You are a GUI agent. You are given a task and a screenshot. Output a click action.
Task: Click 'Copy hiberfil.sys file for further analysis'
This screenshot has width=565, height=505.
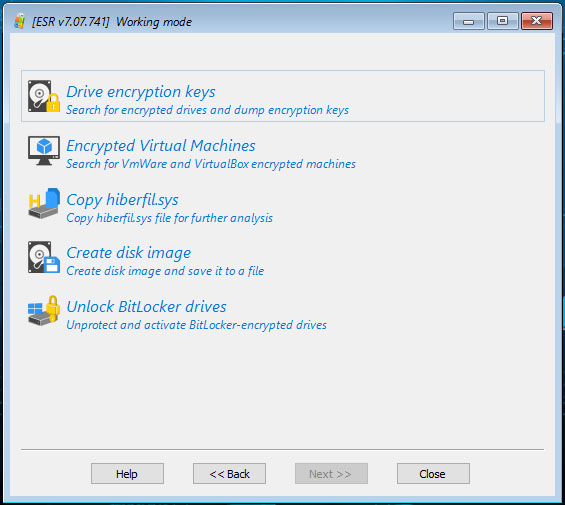coord(169,218)
